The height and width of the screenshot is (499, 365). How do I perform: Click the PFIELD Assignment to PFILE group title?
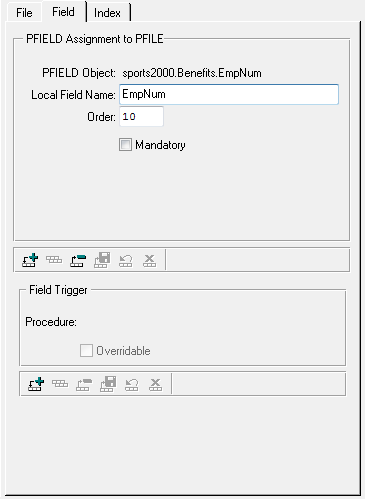95,39
